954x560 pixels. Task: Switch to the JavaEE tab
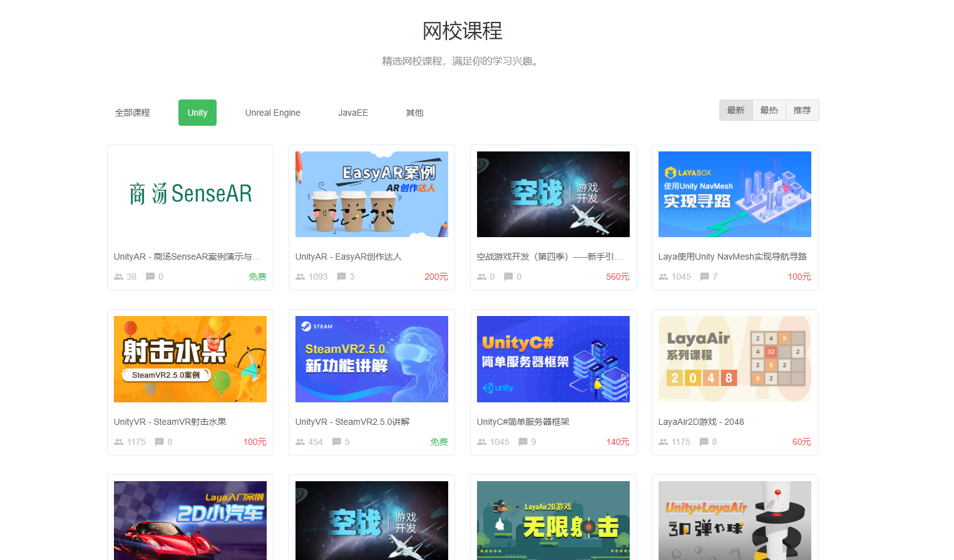click(353, 113)
